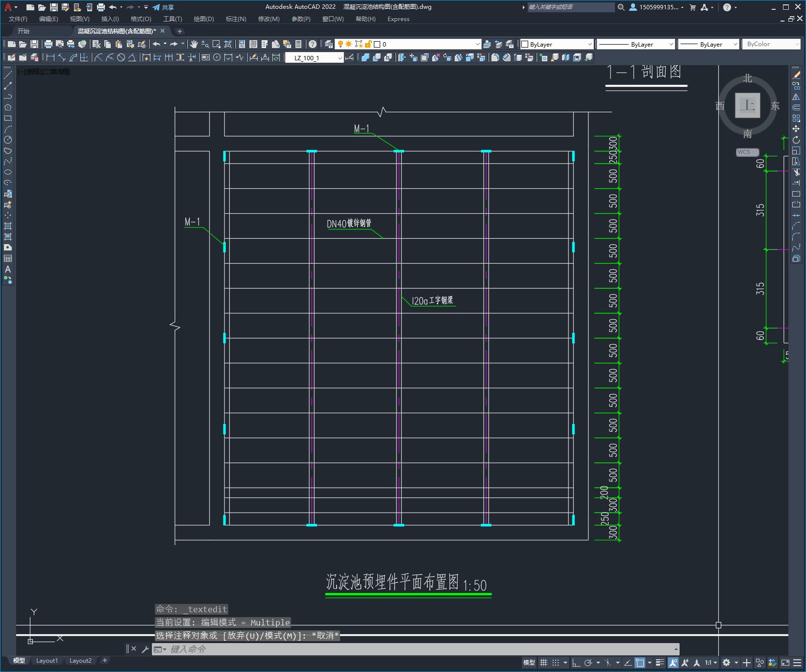Click the ViewCube 上 top face
This screenshot has height=672, width=806.
coord(747,105)
